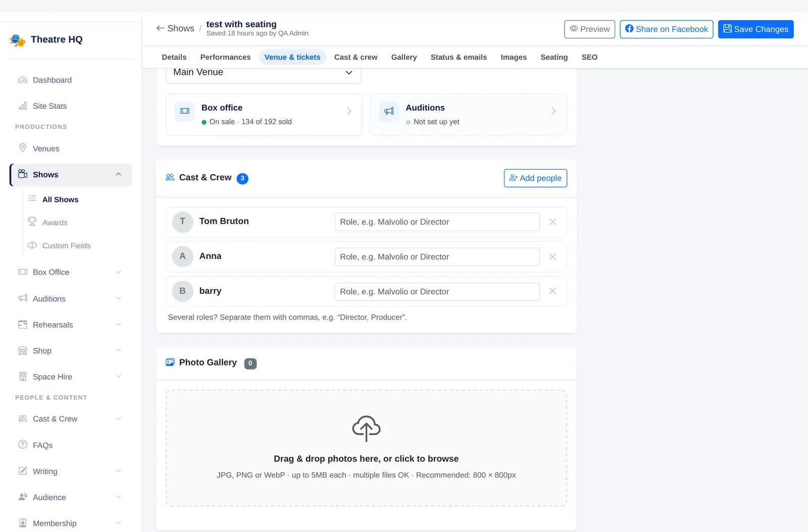The width and height of the screenshot is (808, 532).
Task: Remove barry from cast list
Action: click(x=552, y=291)
